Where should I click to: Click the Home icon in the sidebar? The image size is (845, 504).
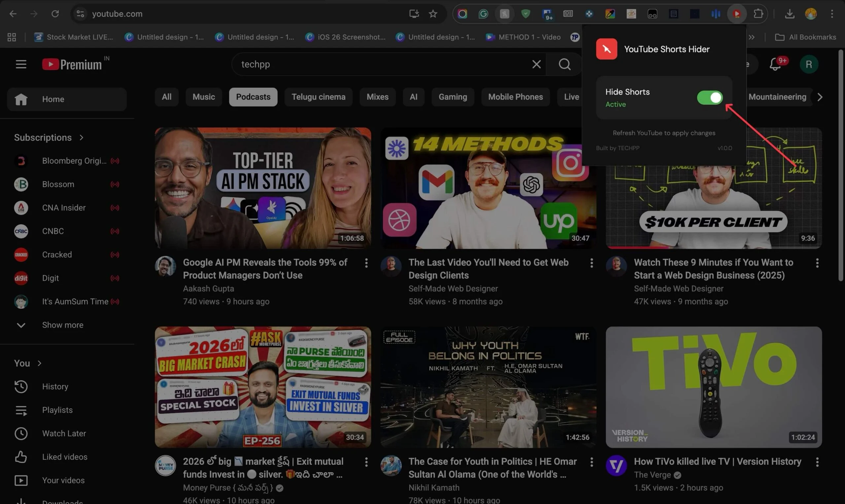(x=21, y=99)
